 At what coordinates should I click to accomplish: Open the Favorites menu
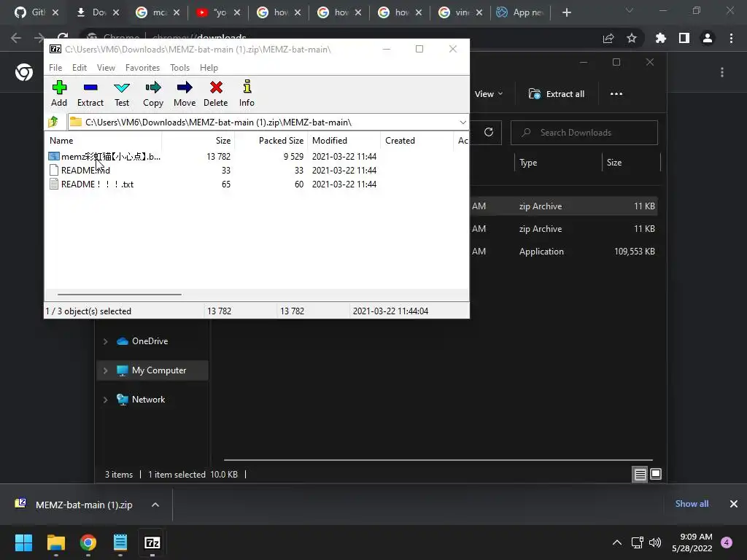pos(142,68)
